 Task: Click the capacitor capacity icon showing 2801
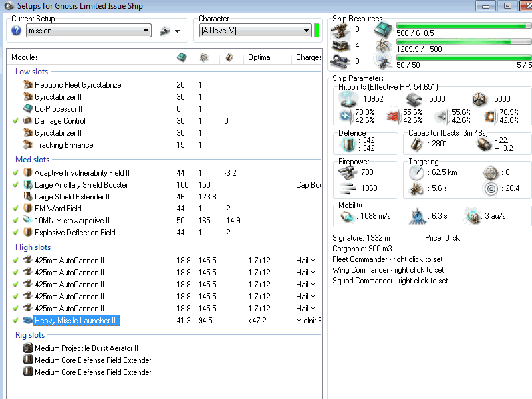(x=417, y=144)
